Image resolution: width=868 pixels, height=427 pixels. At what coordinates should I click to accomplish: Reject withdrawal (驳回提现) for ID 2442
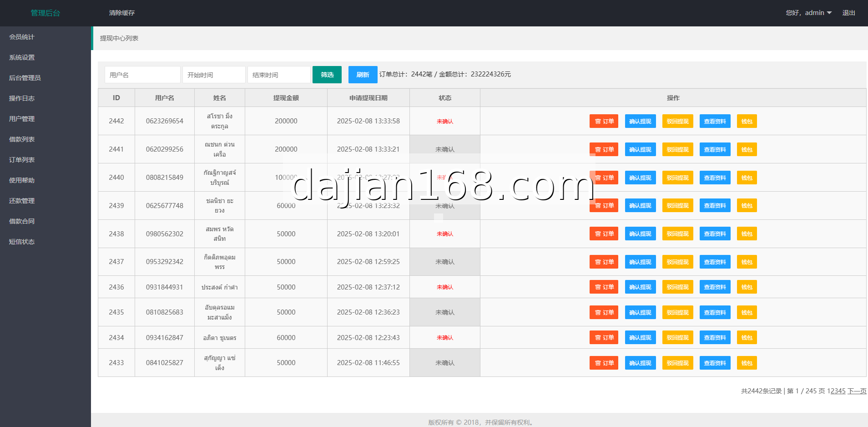pyautogui.click(x=677, y=121)
